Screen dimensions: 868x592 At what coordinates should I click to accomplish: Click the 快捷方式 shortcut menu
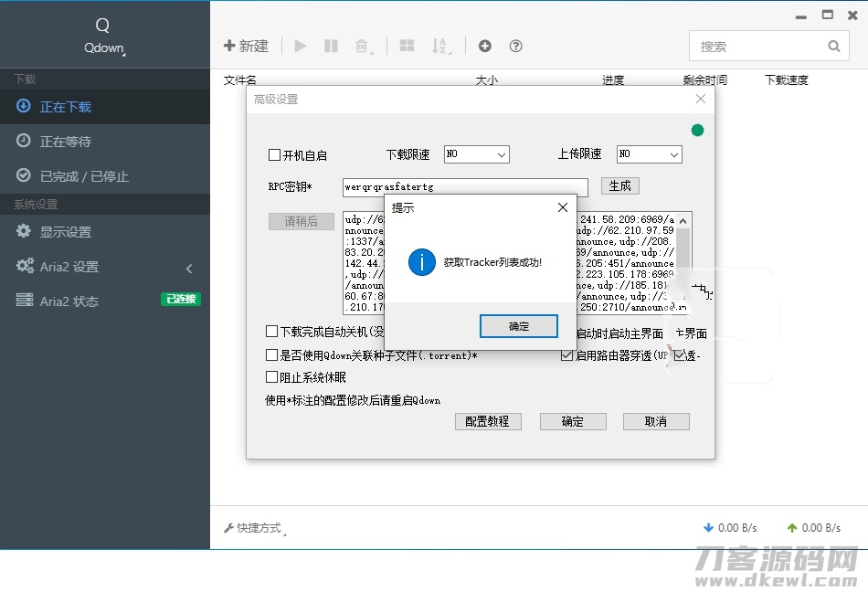[255, 528]
